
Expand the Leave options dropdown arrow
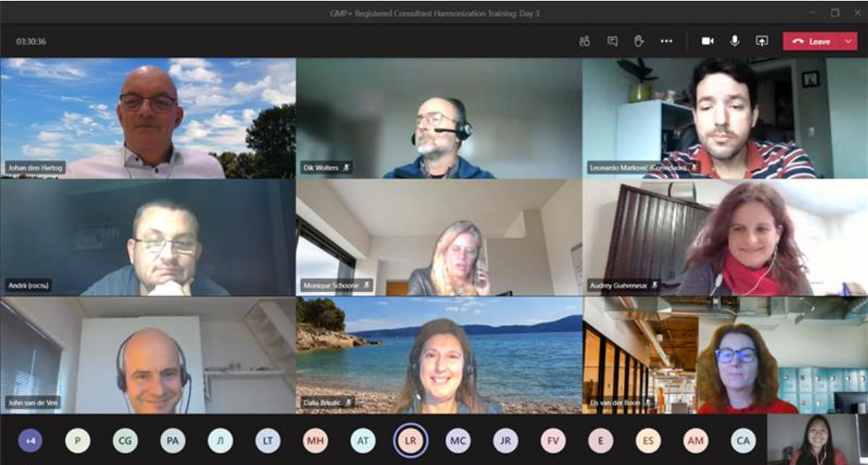848,41
